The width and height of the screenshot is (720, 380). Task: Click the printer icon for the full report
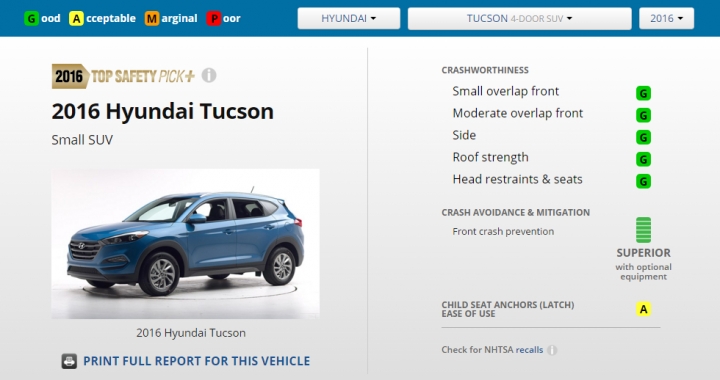pos(69,361)
